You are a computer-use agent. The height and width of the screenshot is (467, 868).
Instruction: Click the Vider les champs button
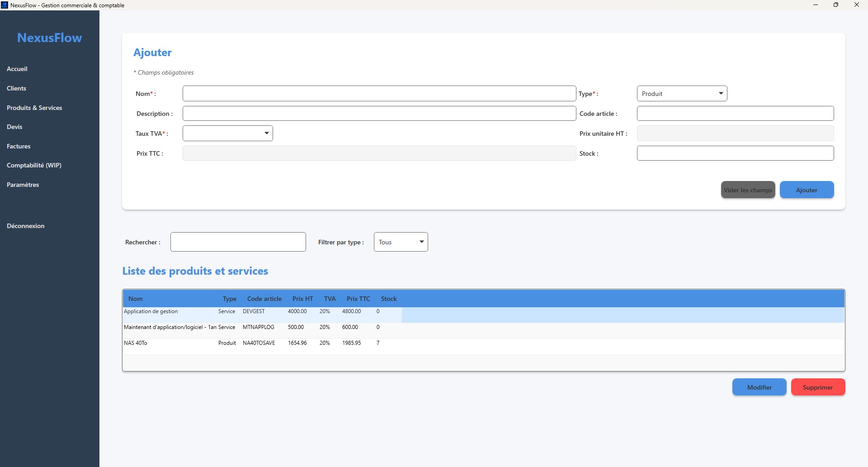[x=748, y=190]
